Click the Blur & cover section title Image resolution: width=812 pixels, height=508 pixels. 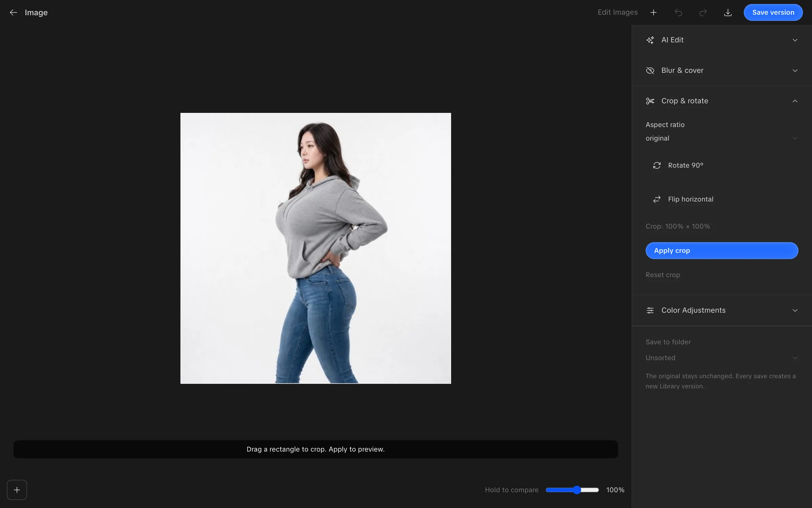682,70
